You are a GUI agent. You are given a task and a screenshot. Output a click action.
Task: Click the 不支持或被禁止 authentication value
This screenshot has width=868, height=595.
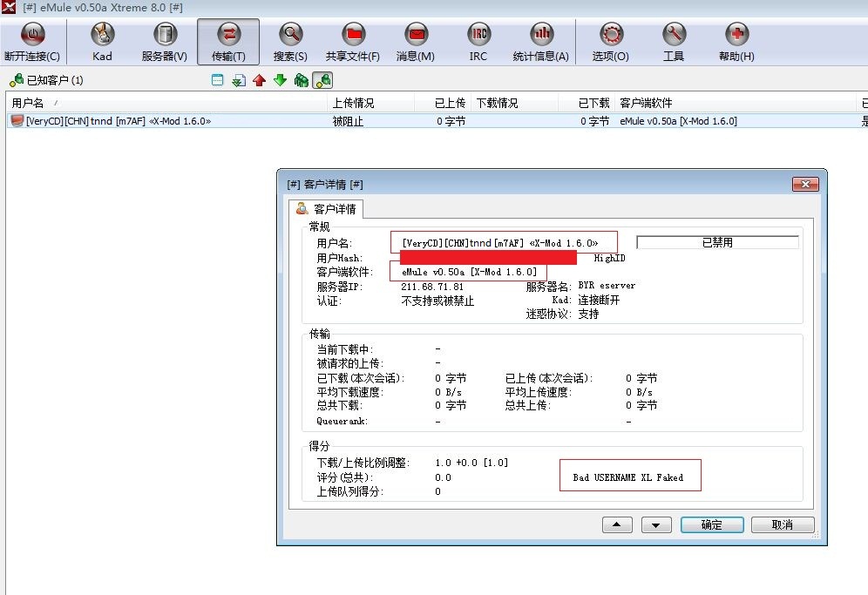(x=437, y=301)
